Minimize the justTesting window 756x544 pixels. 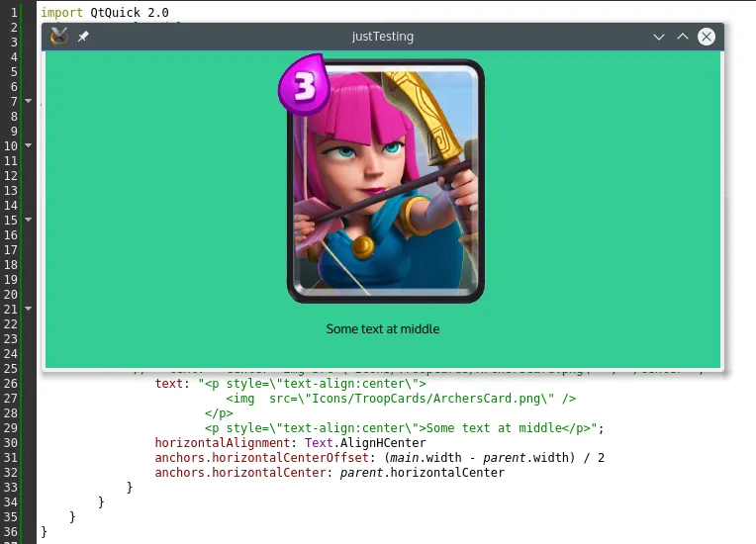[x=659, y=37]
